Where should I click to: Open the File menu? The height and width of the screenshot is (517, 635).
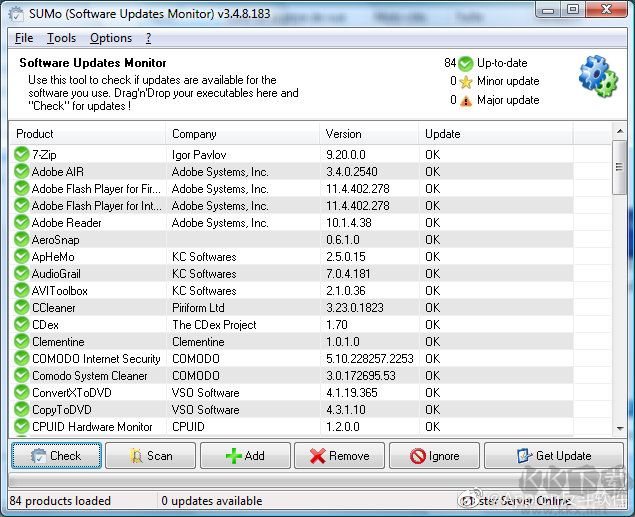pos(24,38)
